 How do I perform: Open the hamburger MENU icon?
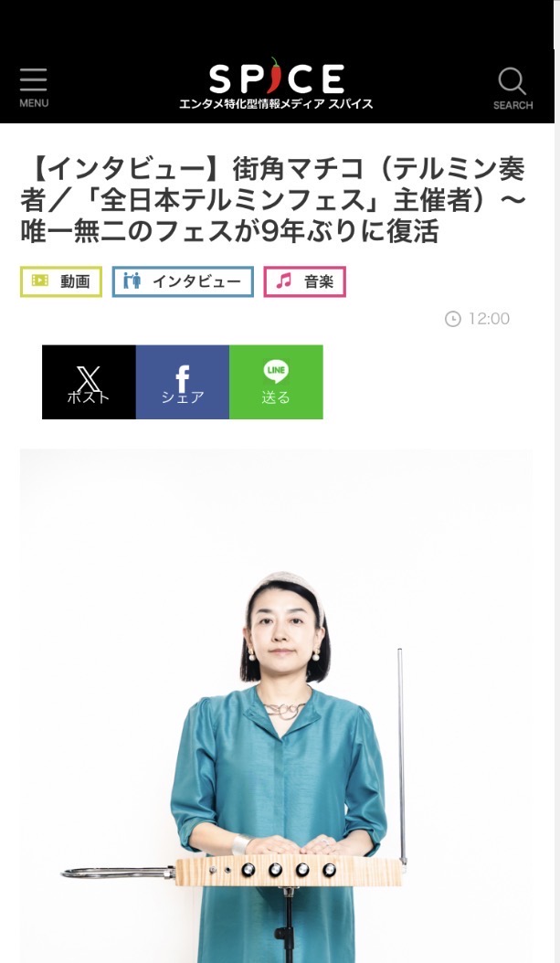[x=33, y=80]
